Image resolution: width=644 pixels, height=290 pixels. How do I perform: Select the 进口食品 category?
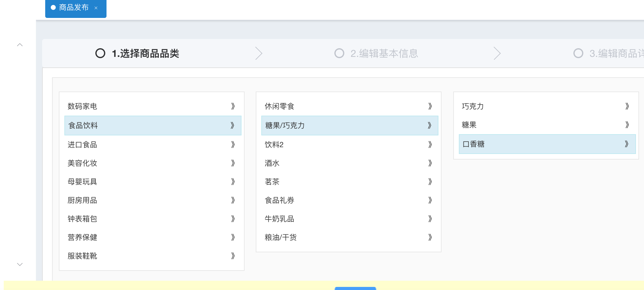pyautogui.click(x=153, y=145)
